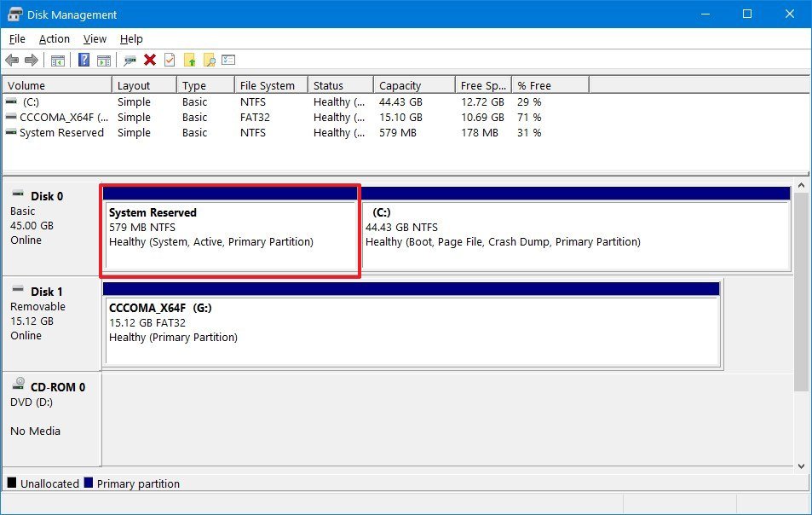This screenshot has width=812, height=515.
Task: Open the View menu
Action: (x=95, y=39)
